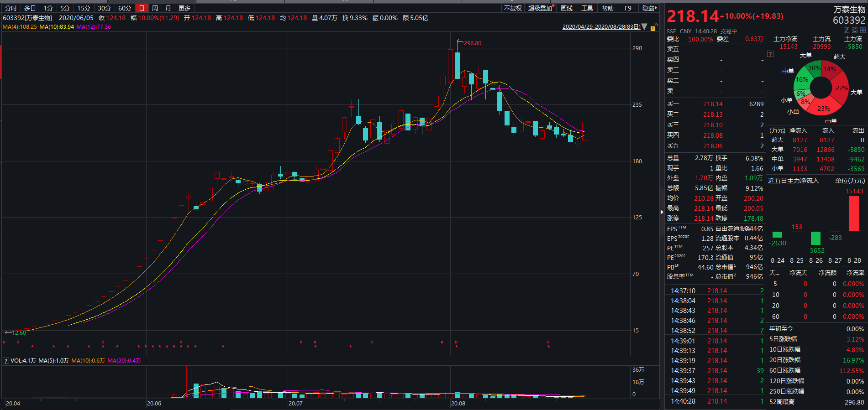
Task: Select the 分时 intraday view
Action: click(11, 8)
